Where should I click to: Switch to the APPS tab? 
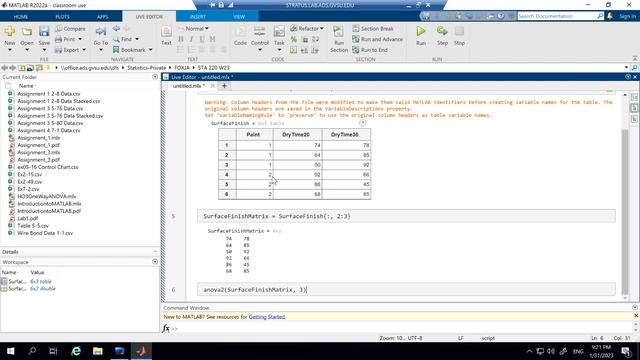click(102, 17)
